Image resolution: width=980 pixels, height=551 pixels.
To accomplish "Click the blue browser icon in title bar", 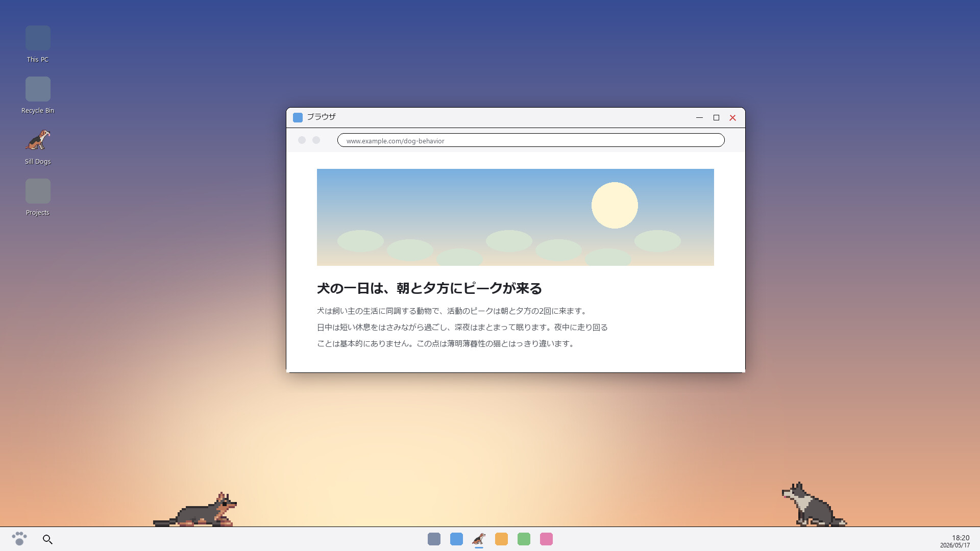I will click(298, 117).
